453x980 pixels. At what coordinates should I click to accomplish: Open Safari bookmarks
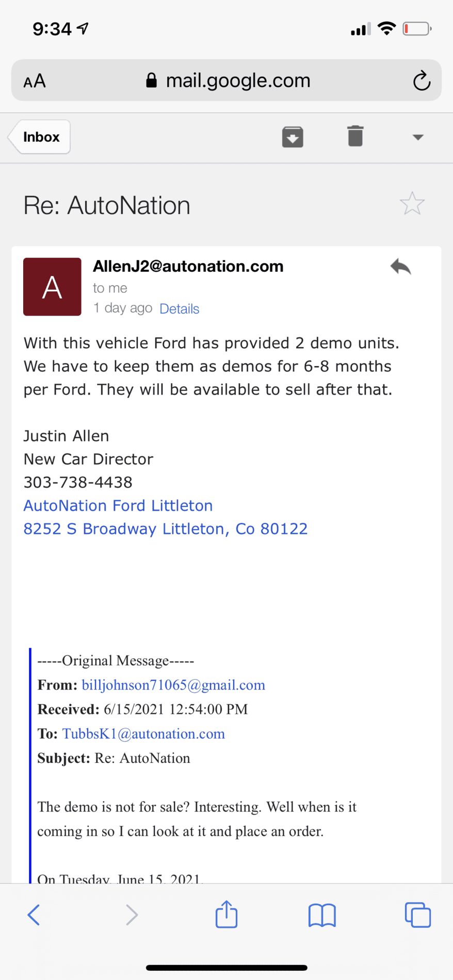tap(322, 916)
